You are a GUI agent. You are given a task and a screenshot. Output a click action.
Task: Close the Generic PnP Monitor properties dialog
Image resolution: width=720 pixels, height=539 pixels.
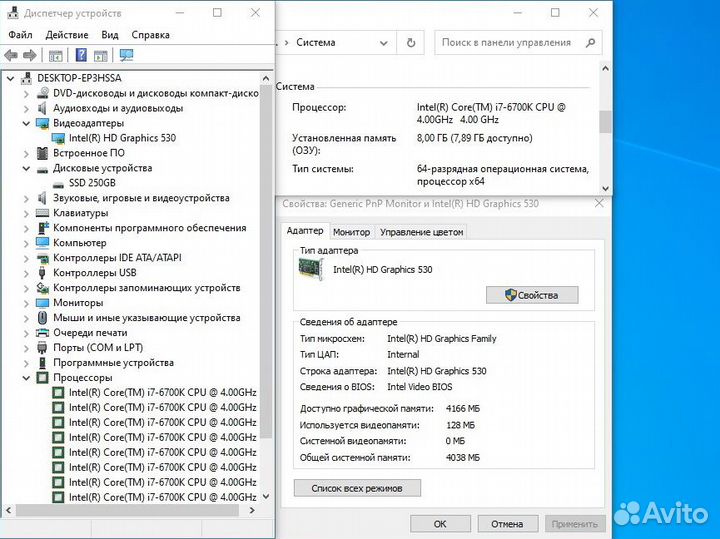click(x=599, y=203)
